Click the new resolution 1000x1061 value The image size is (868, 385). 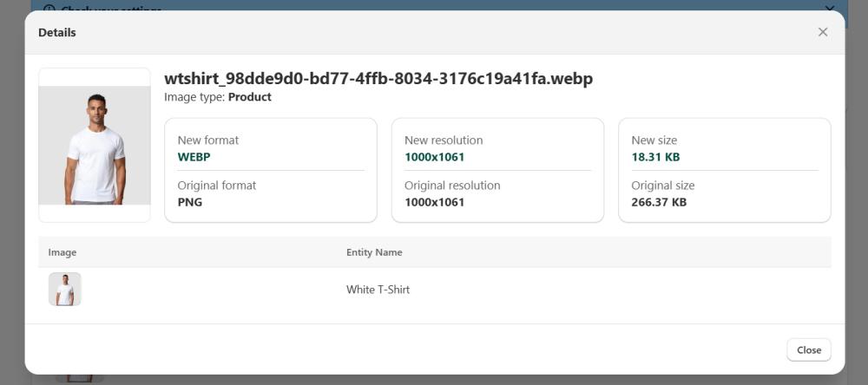(434, 157)
